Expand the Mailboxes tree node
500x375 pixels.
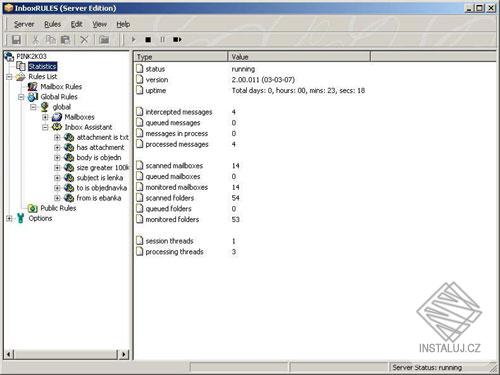point(45,117)
